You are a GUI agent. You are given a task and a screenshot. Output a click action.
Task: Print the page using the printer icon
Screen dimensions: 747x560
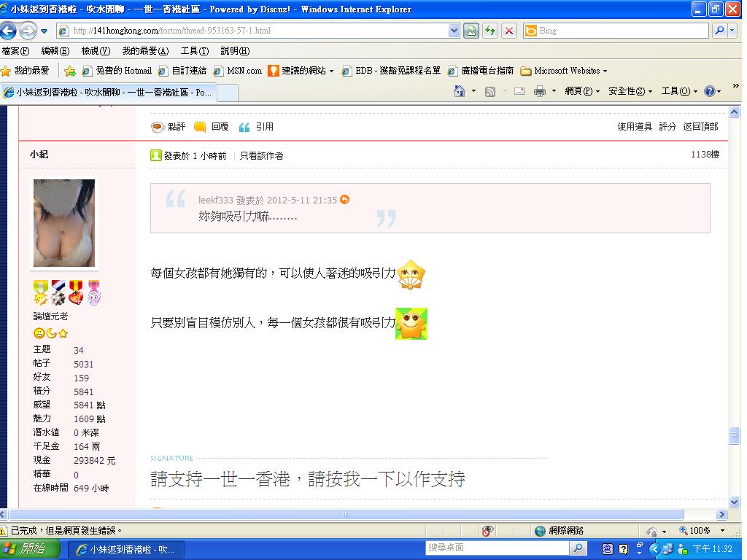point(539,91)
